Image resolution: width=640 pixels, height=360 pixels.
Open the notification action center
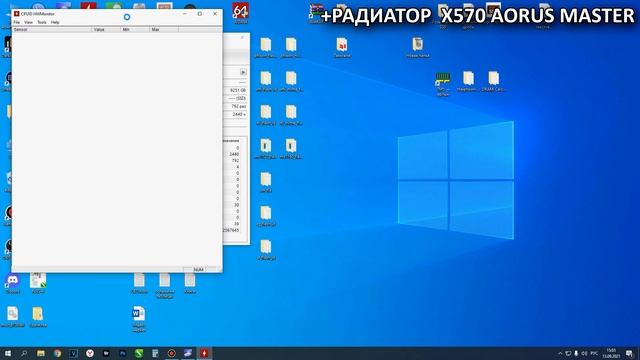click(629, 353)
